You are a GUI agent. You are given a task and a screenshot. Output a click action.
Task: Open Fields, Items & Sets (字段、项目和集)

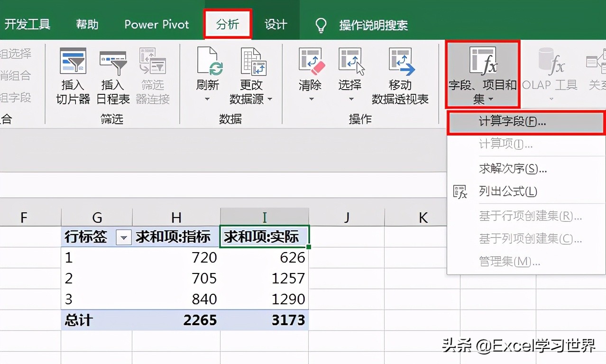point(483,74)
